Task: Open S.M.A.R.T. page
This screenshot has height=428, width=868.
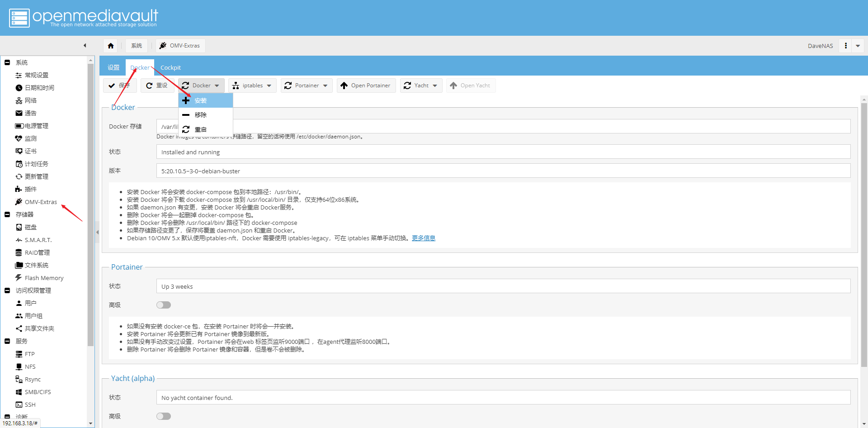Action: point(33,240)
